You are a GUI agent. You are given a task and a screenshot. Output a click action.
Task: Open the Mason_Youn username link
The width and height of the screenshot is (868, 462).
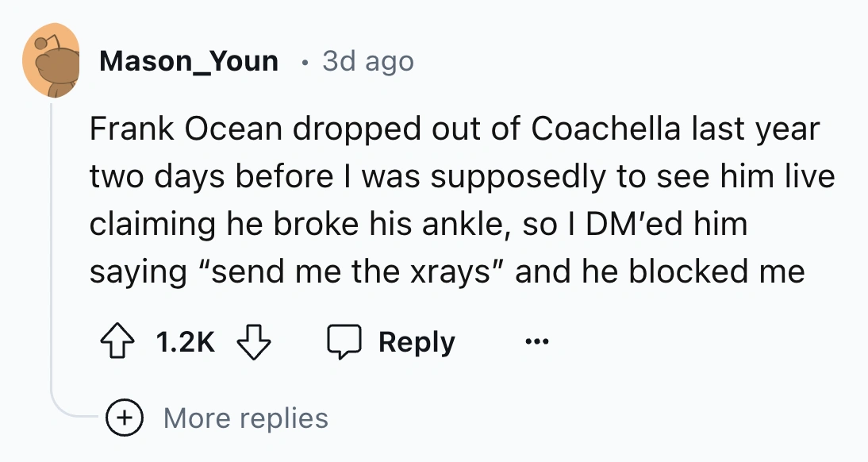tap(188, 61)
